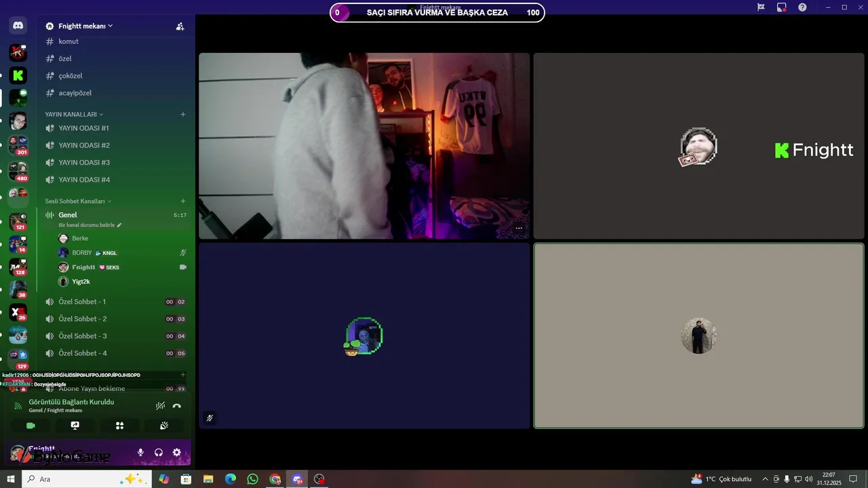Click 'Görüntülü Bağlantı Kuruldu' connection status

(x=71, y=402)
